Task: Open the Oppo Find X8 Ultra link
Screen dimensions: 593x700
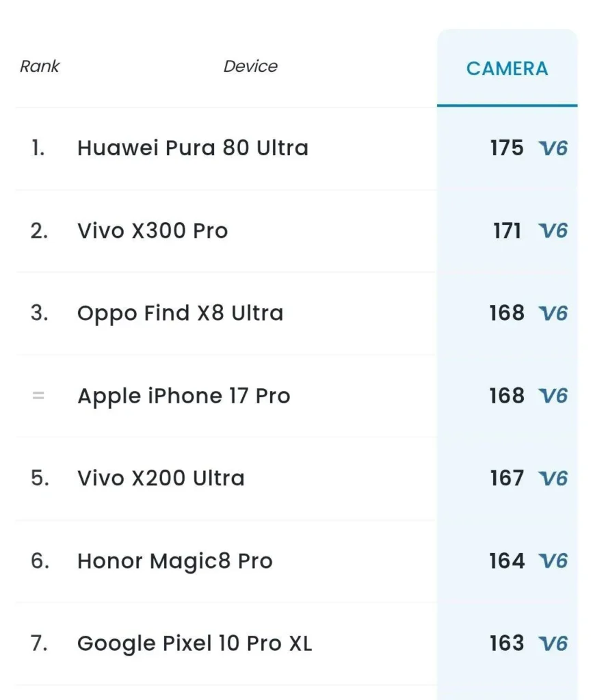Action: click(180, 313)
